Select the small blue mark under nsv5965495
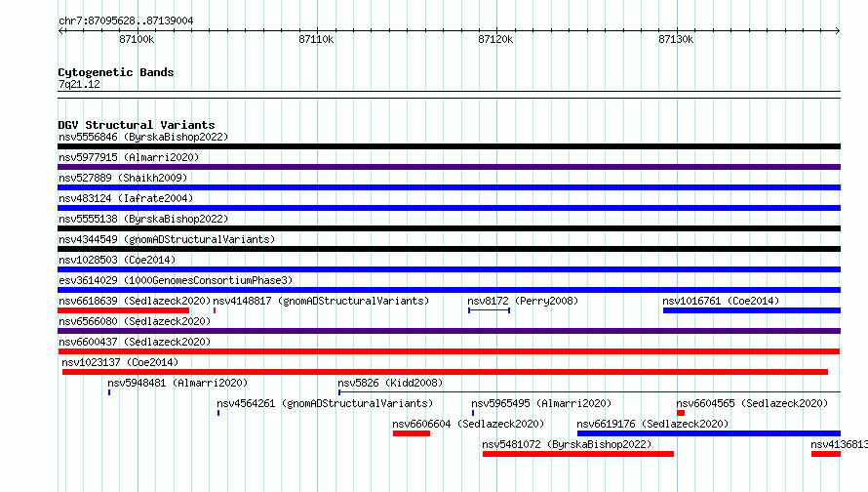Screen dimensions: 868x492 473,413
